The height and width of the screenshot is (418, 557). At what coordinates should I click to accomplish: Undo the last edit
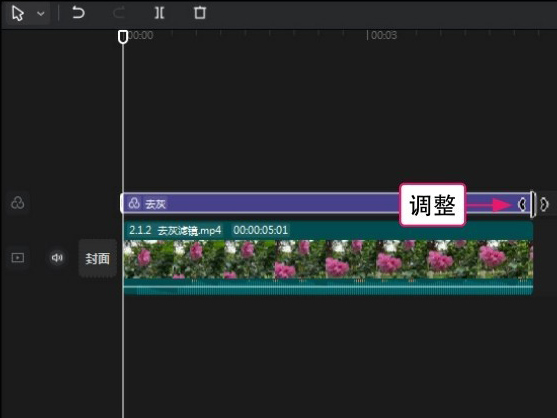tap(78, 13)
